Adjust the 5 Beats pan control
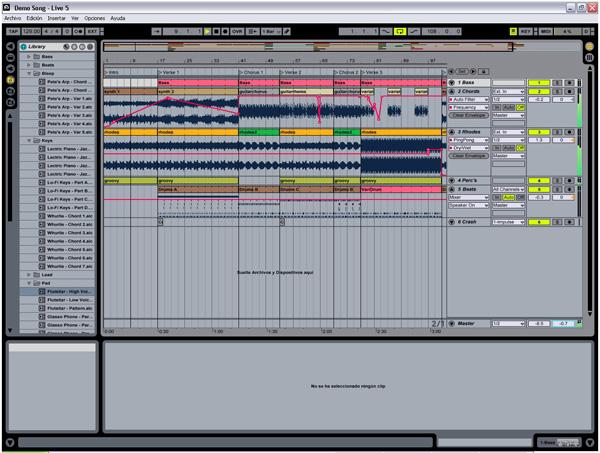The width and height of the screenshot is (600, 453). [563, 197]
